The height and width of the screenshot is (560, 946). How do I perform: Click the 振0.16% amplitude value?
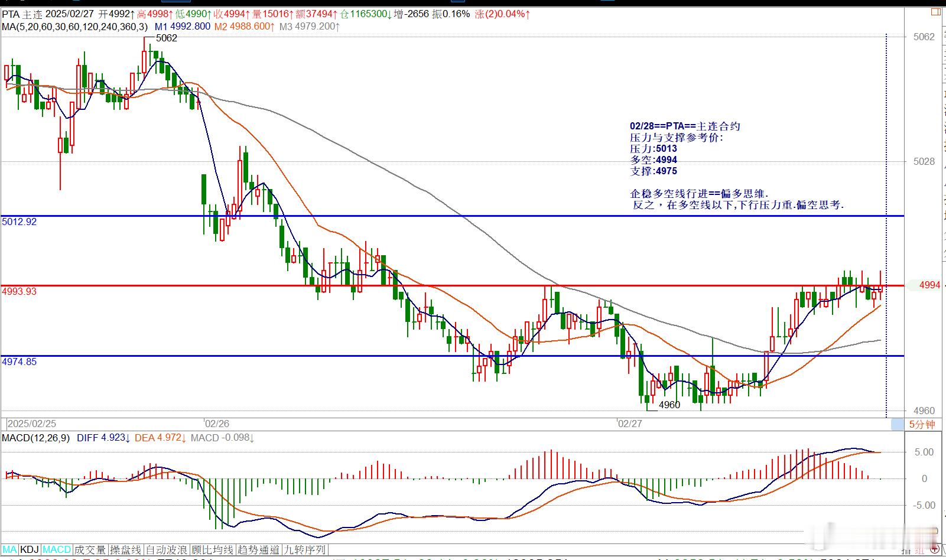(450, 14)
